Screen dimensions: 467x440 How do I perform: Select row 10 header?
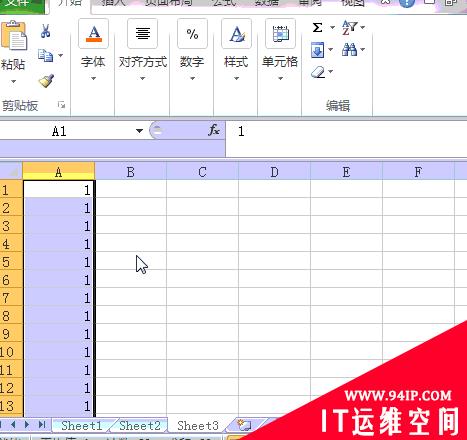point(11,352)
